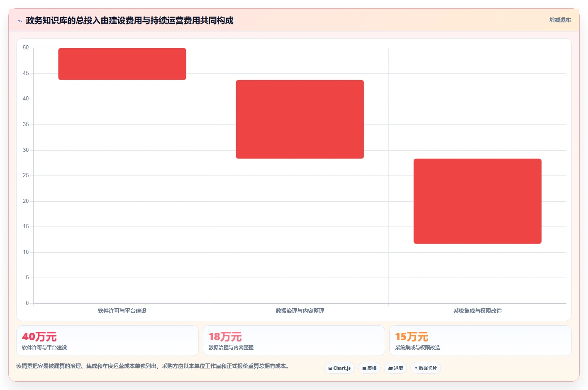Click the 系统集成与权限改造 caption under 15万元
This screenshot has height=390, width=588.
pyautogui.click(x=417, y=348)
